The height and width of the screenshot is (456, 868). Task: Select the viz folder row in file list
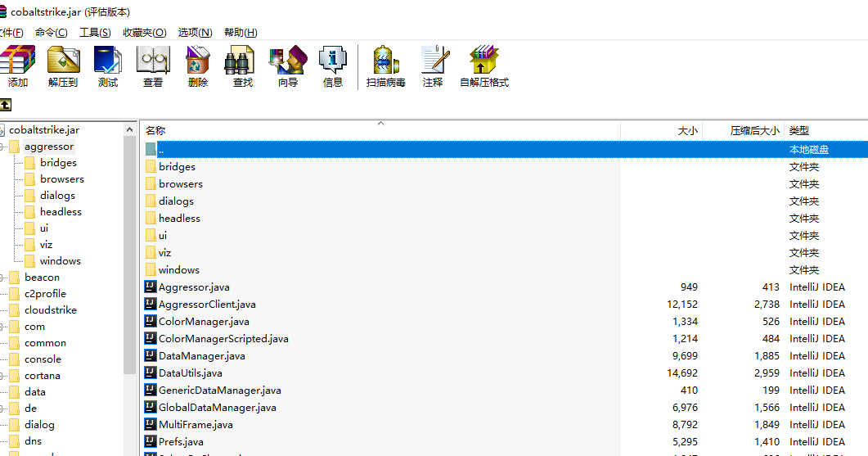click(x=504, y=253)
